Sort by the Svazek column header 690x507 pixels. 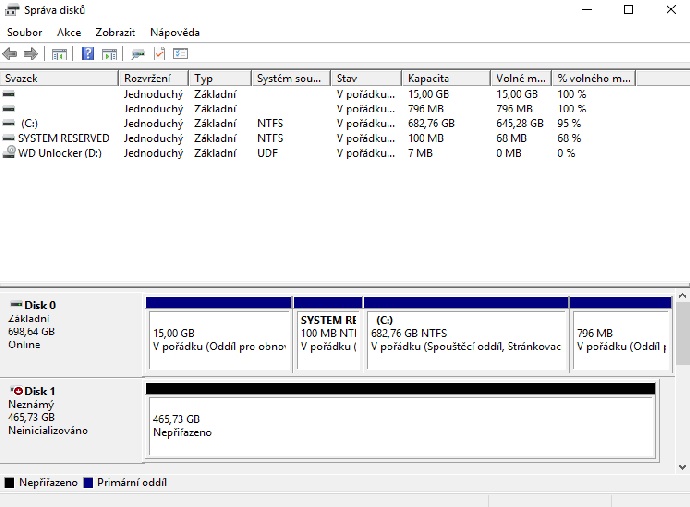tap(59, 78)
